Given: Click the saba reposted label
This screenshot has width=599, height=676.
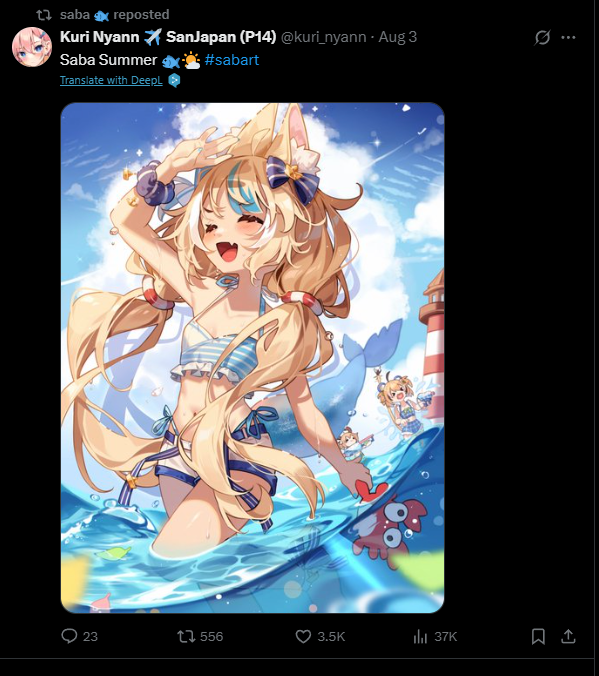Looking at the screenshot, I should tap(115, 15).
